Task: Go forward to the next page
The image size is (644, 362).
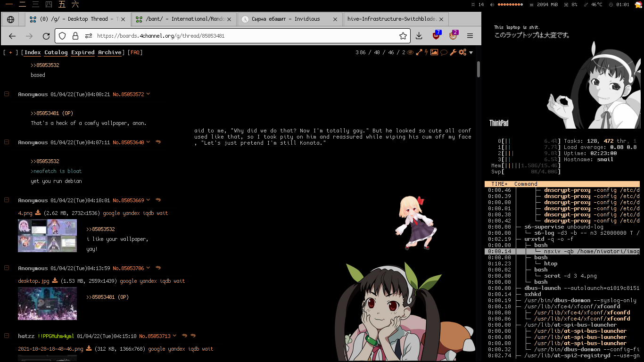Action: pos(29,36)
